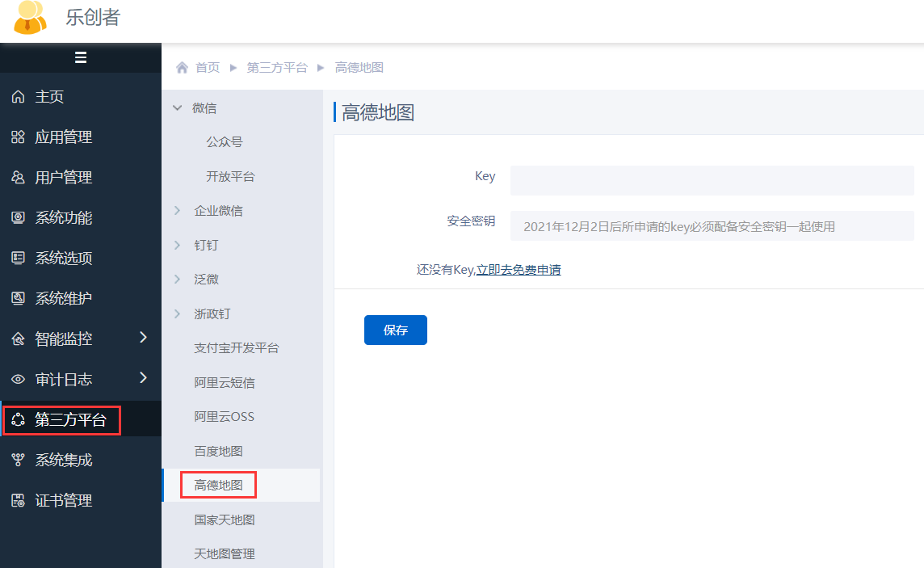Click the 证书管理 icon in sidebar
924x568 pixels.
(18, 501)
